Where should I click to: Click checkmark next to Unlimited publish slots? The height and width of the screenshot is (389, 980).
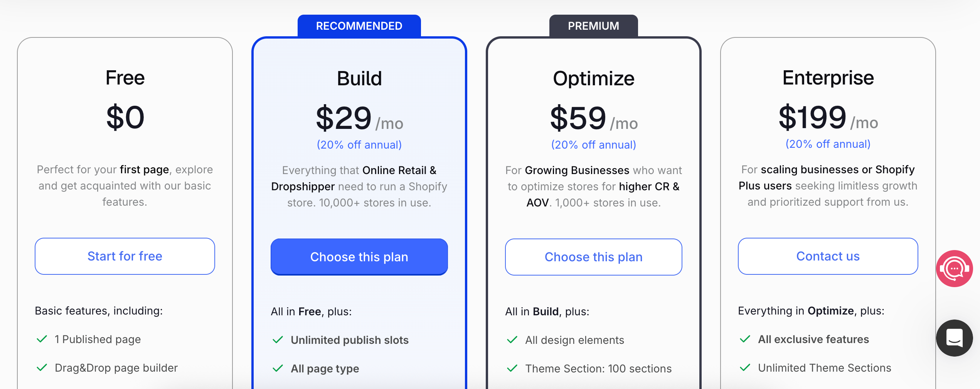pyautogui.click(x=278, y=340)
